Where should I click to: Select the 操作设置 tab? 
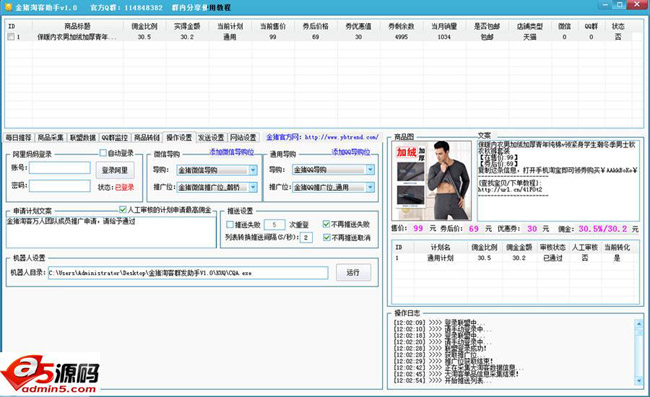(179, 137)
